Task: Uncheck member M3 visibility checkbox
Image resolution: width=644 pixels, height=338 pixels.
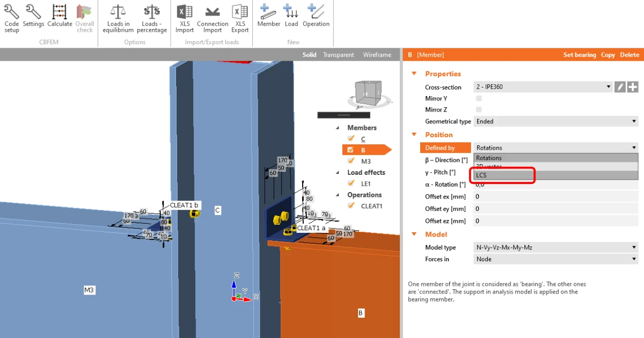Action: 352,161
